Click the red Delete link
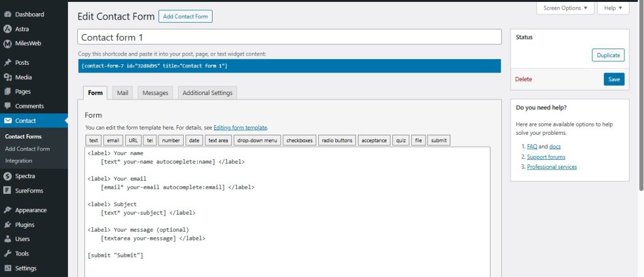644x277 pixels. (523, 79)
